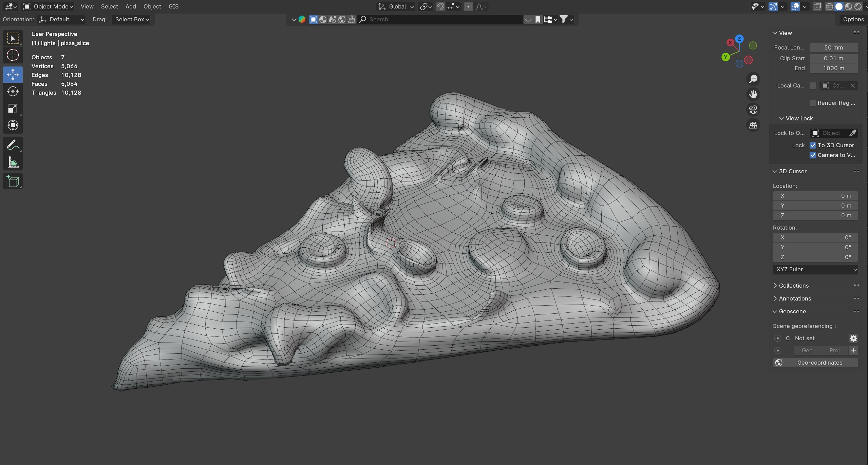The image size is (868, 465).
Task: Switch to orthographic grid view icon
Action: pos(753,125)
